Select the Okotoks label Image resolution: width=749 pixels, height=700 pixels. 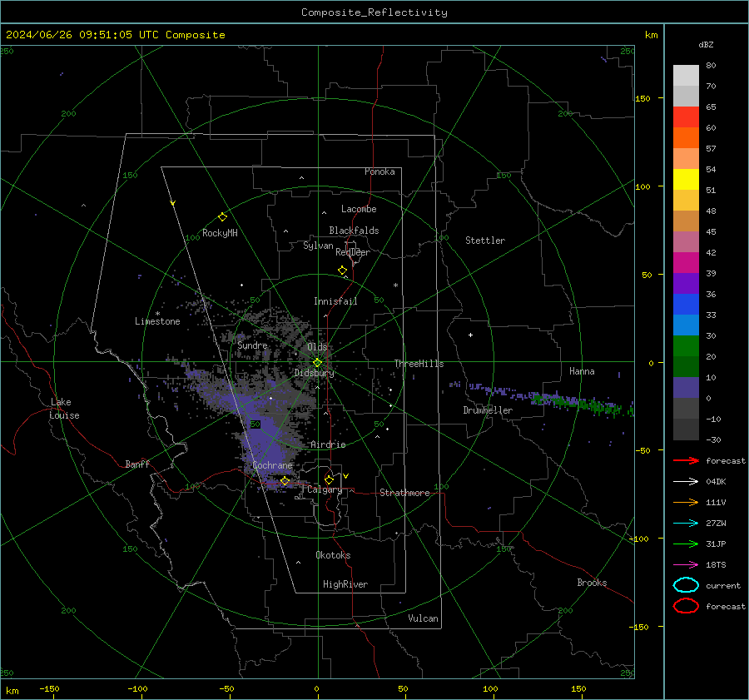pyautogui.click(x=333, y=555)
